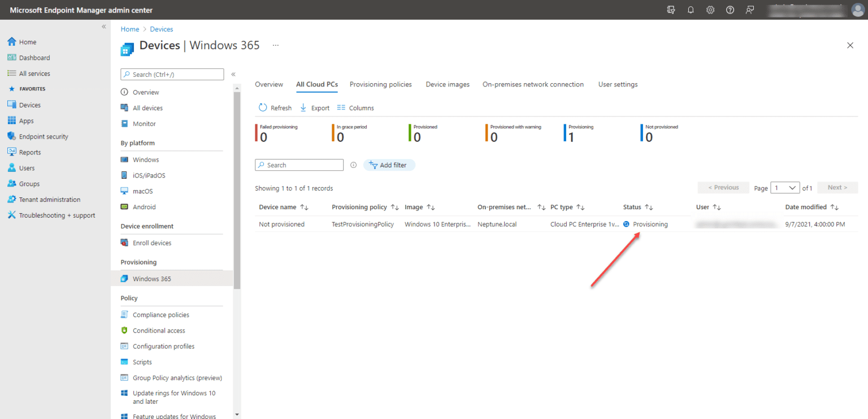Open the feedback smiley icon

pos(749,10)
